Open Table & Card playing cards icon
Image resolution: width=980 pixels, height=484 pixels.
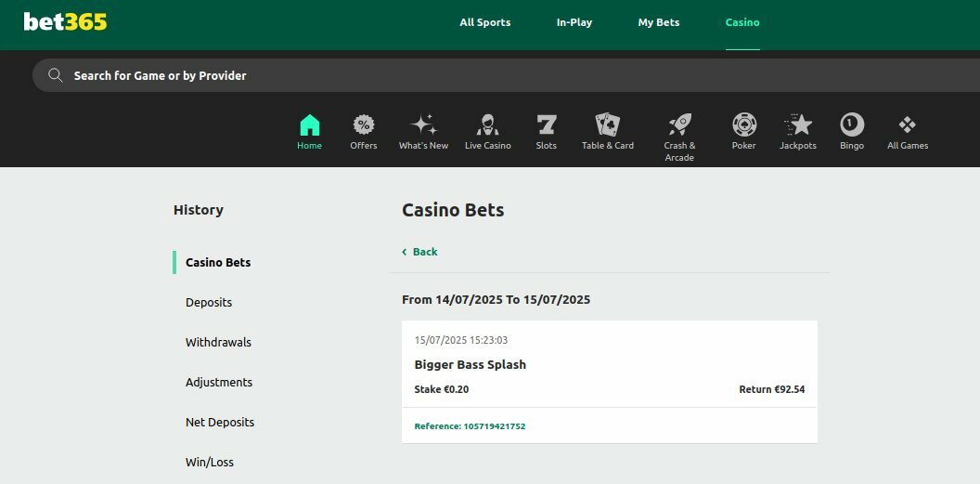coord(608,125)
